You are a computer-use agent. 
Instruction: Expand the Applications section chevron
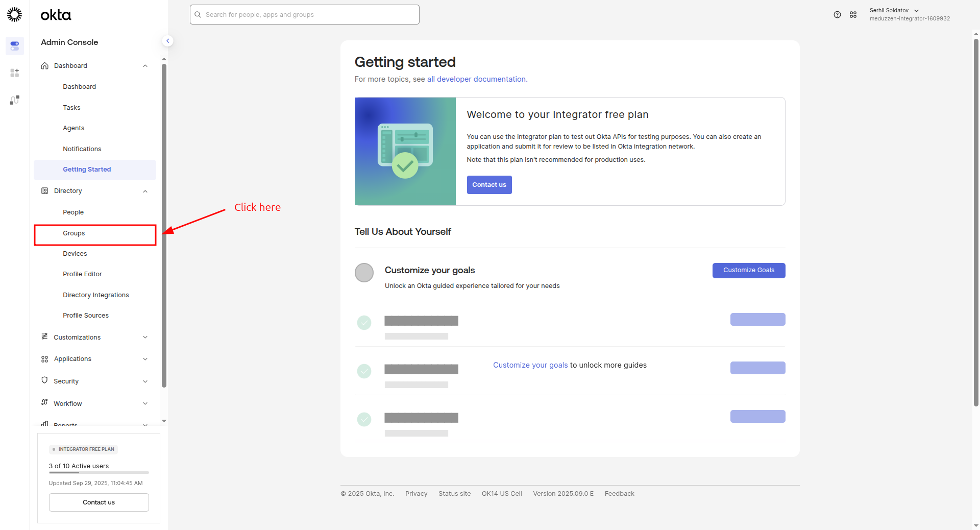click(x=145, y=359)
